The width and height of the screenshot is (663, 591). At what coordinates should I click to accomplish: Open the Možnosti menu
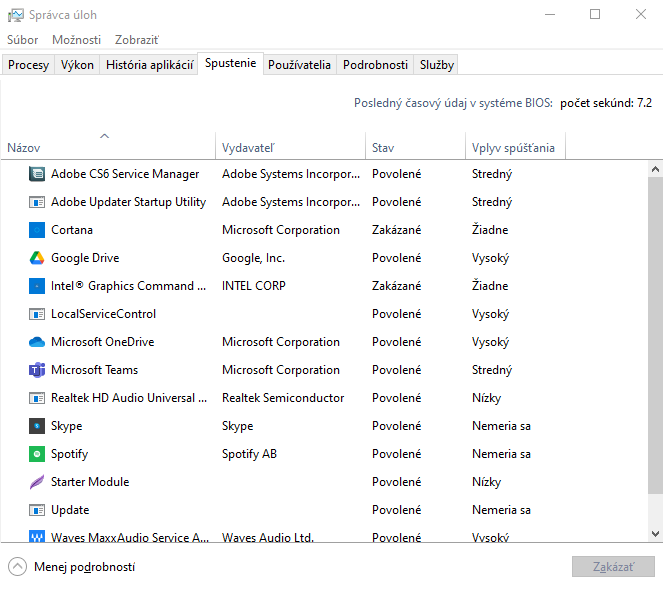coord(77,40)
